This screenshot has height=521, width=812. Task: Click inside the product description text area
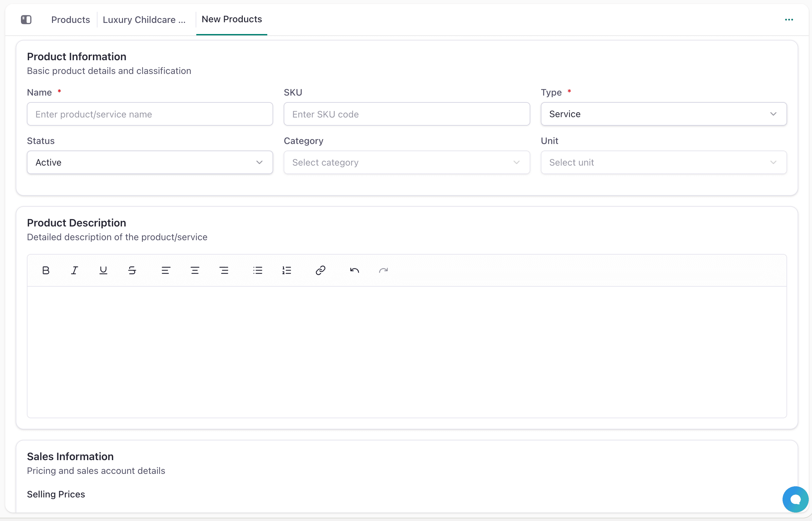coord(407,352)
